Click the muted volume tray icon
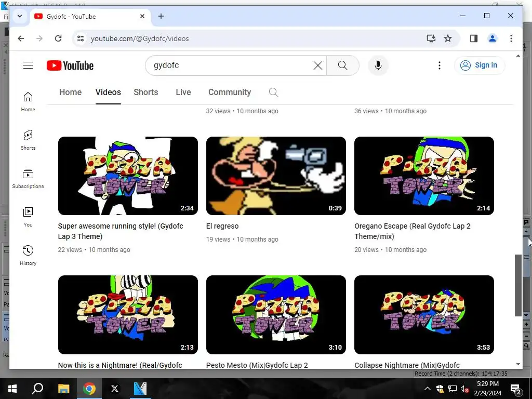Viewport: 532px width, 399px height. tap(464, 389)
